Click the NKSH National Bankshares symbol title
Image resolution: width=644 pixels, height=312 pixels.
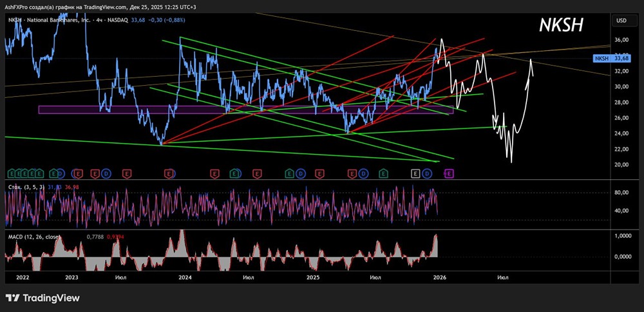[x=48, y=20]
